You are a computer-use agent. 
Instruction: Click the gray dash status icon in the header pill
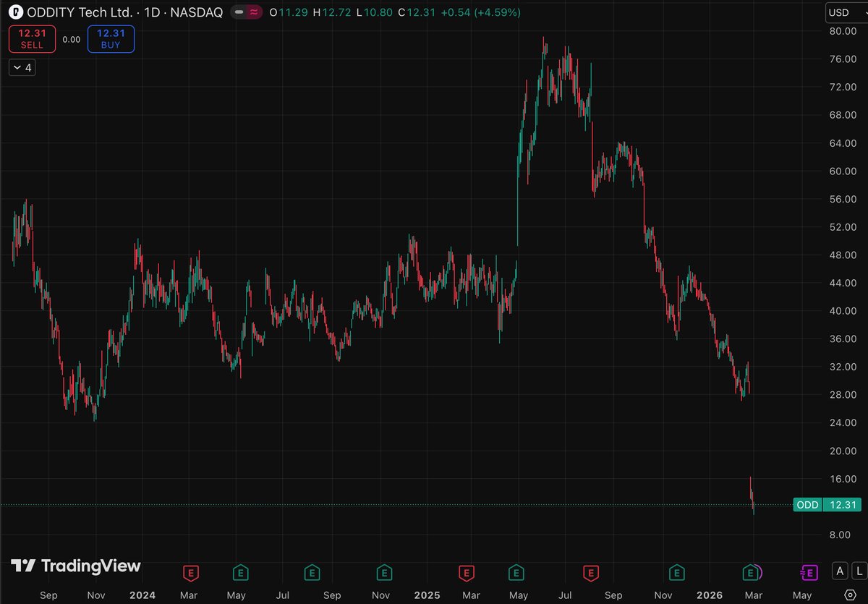tap(239, 12)
